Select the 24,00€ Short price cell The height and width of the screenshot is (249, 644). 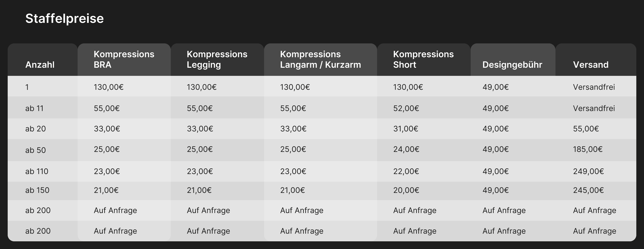(406, 149)
